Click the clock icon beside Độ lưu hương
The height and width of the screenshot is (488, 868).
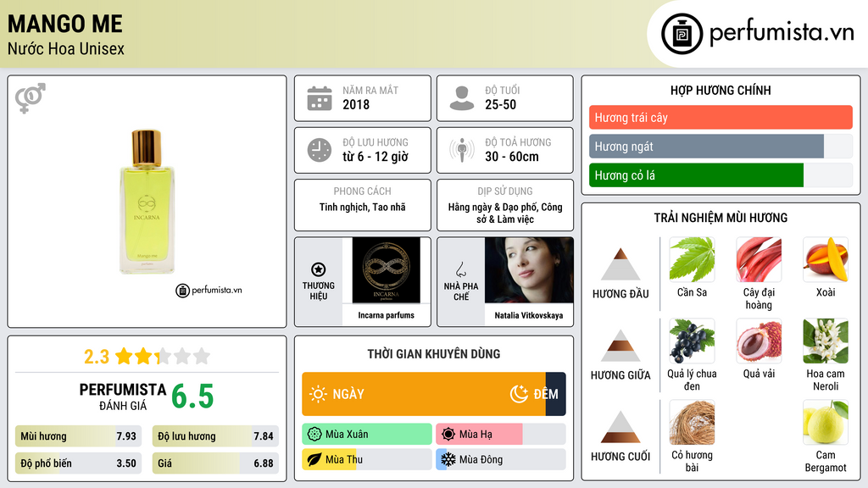pos(320,150)
